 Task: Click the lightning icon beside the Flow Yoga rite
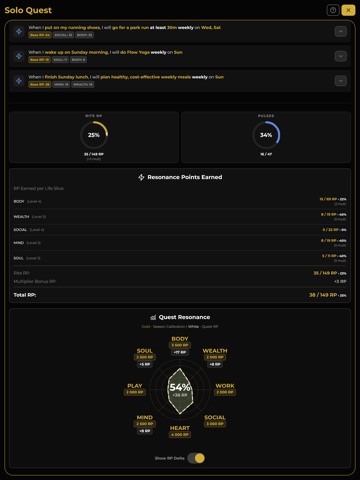[19, 56]
